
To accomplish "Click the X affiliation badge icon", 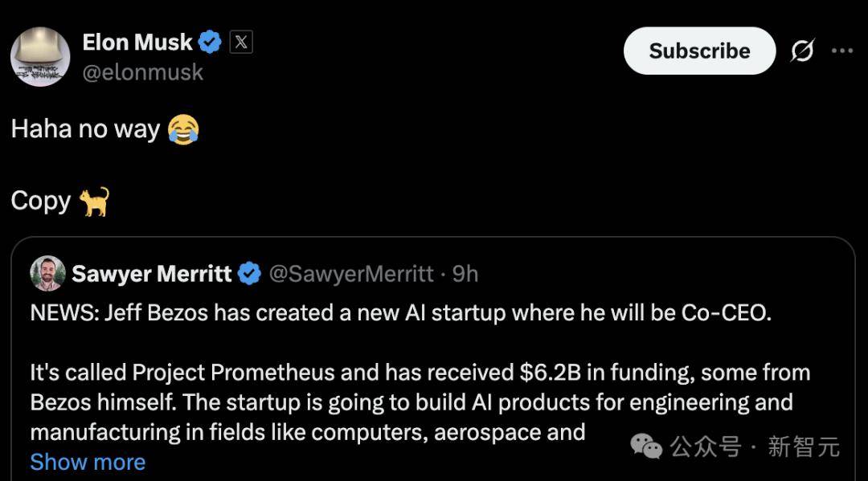I will 241,42.
